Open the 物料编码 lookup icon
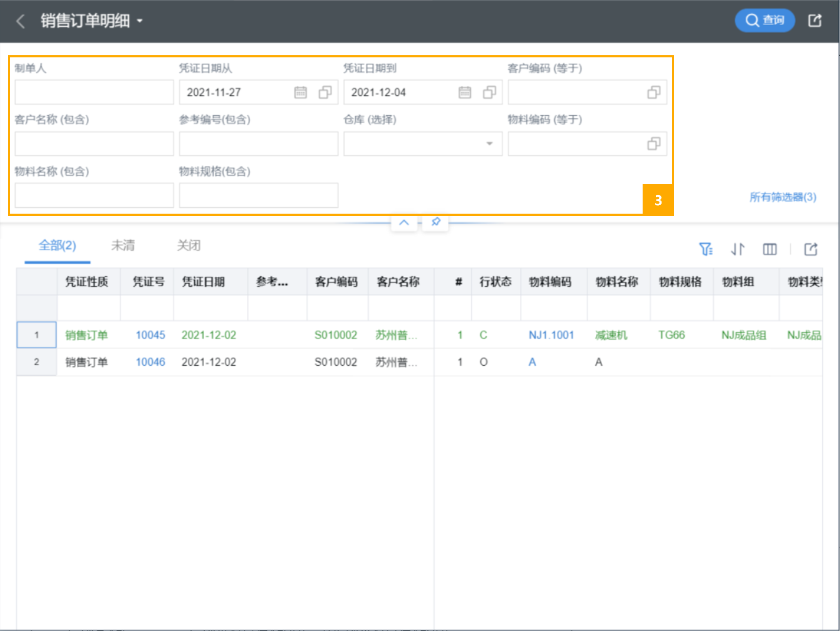Screen dimensions: 840x631 click(x=654, y=144)
